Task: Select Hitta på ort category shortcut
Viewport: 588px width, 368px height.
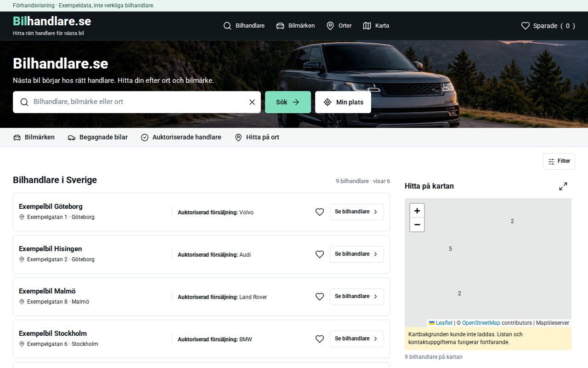Action: coord(257,137)
